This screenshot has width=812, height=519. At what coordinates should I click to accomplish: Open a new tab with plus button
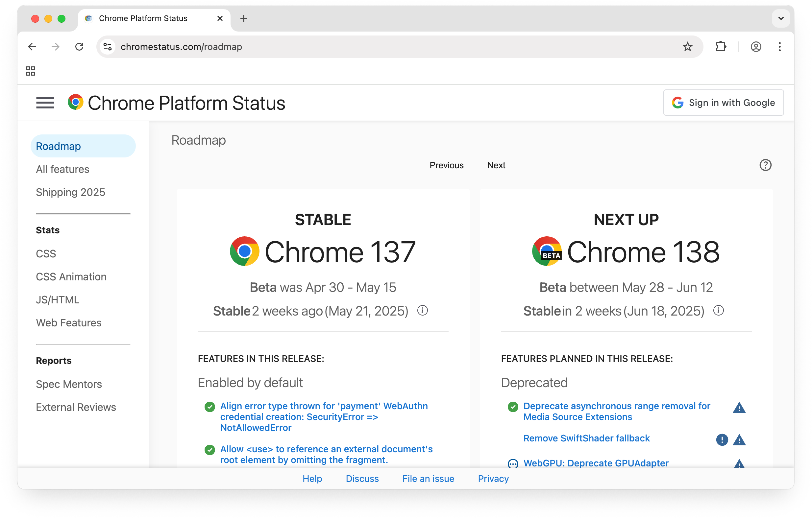coord(243,18)
